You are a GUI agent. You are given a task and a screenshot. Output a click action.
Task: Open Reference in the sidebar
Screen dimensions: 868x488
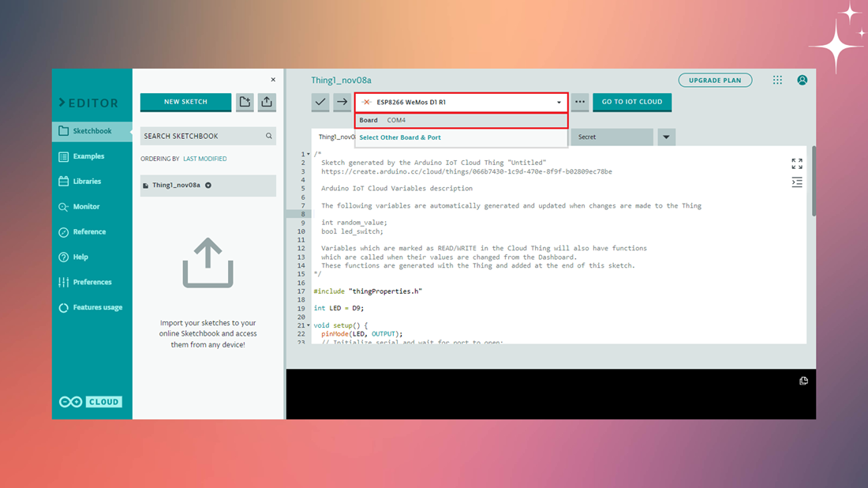[x=89, y=231]
